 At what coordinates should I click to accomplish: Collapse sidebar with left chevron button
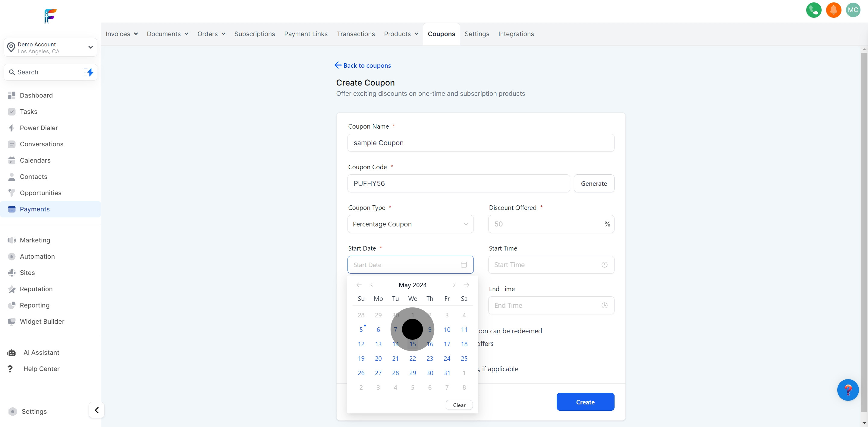click(x=97, y=410)
